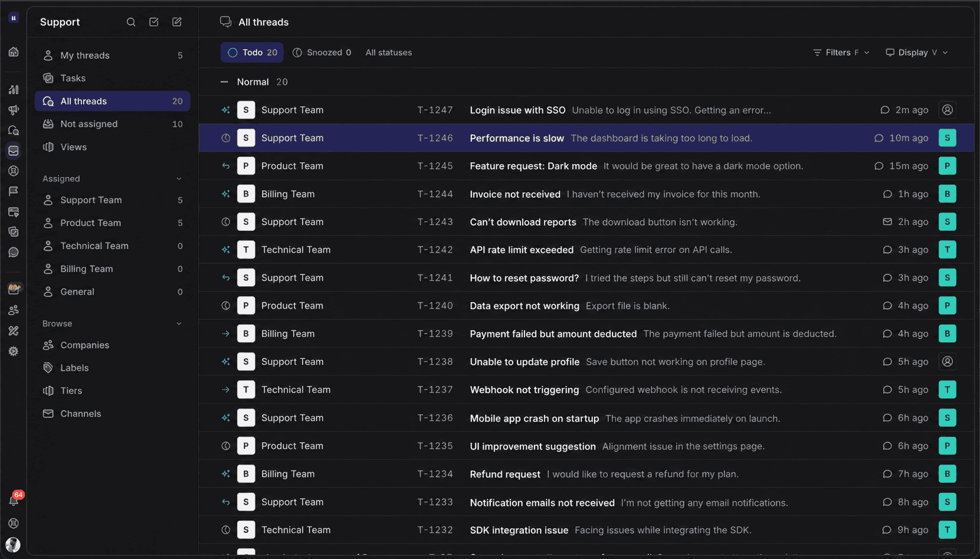Open Billing Team under Assigned
This screenshot has height=559, width=980.
pos(112,269)
